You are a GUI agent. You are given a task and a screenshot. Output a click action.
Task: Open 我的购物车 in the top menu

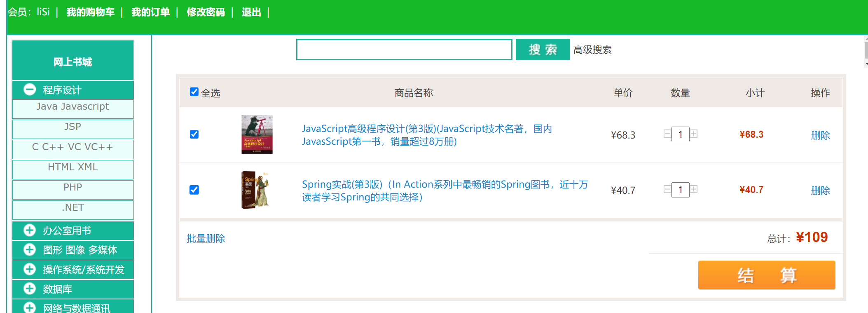(x=91, y=12)
